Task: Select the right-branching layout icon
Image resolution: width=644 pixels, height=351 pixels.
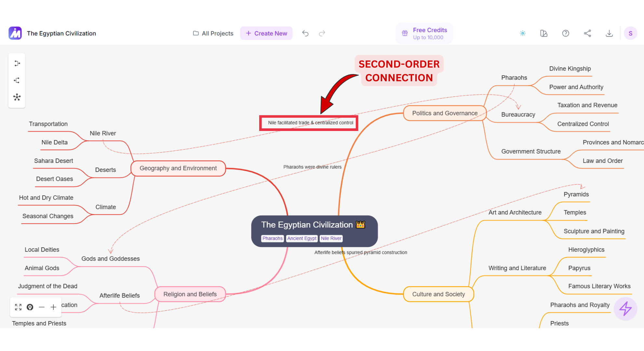Action: pos(17,63)
